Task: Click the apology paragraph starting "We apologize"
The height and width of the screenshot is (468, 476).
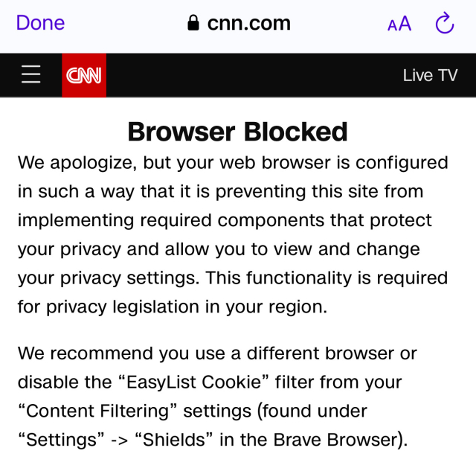Action: pyautogui.click(x=233, y=234)
